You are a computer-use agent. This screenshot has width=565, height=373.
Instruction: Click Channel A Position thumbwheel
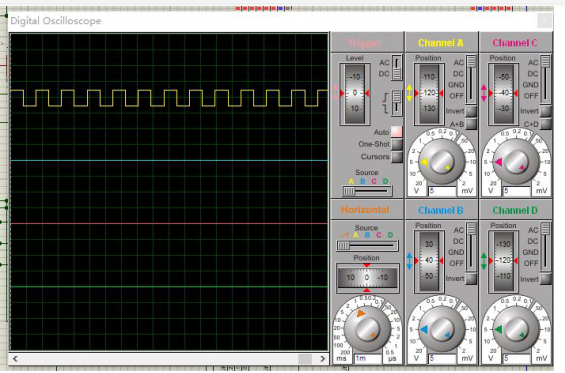pyautogui.click(x=429, y=94)
